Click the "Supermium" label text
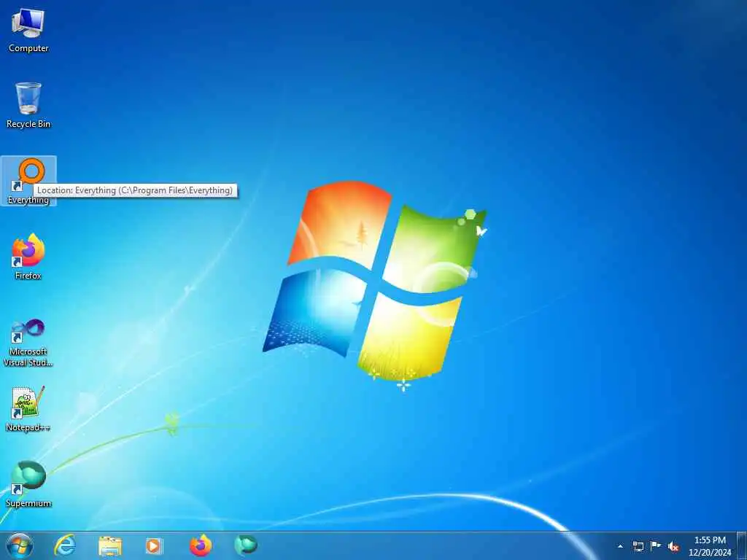 click(x=28, y=503)
